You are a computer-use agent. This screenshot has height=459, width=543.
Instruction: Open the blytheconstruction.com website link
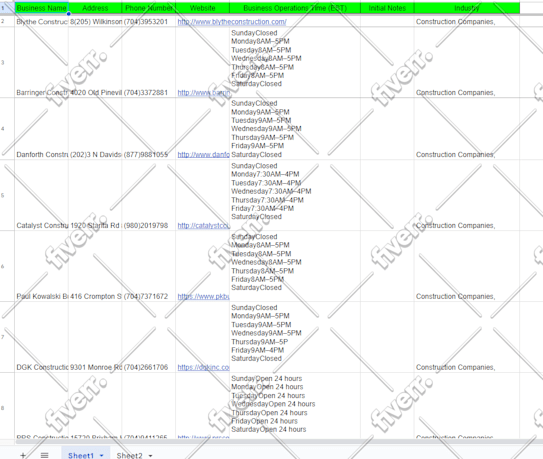(232, 22)
